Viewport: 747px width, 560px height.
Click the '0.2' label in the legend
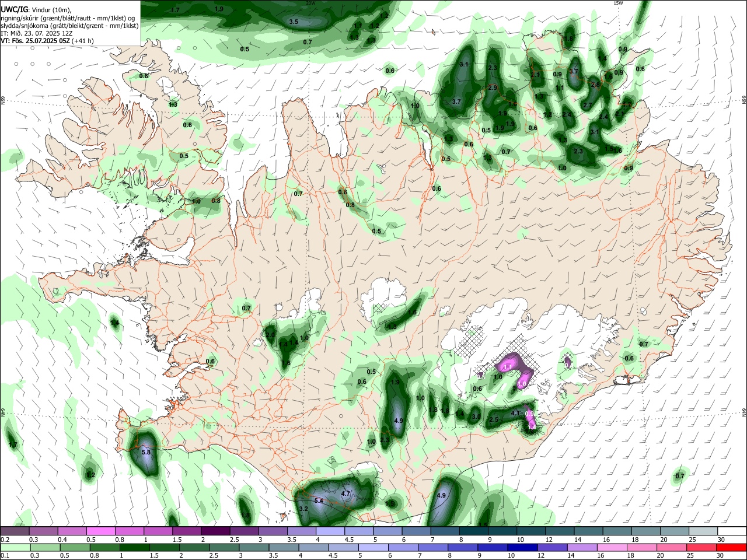5,540
